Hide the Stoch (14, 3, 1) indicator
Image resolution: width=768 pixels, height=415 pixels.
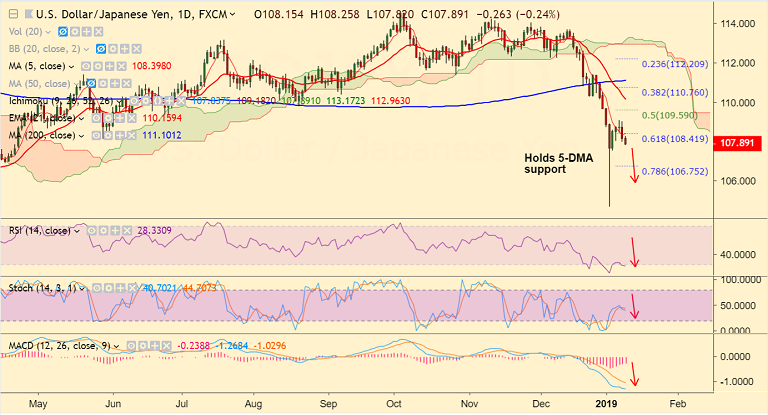click(x=97, y=288)
